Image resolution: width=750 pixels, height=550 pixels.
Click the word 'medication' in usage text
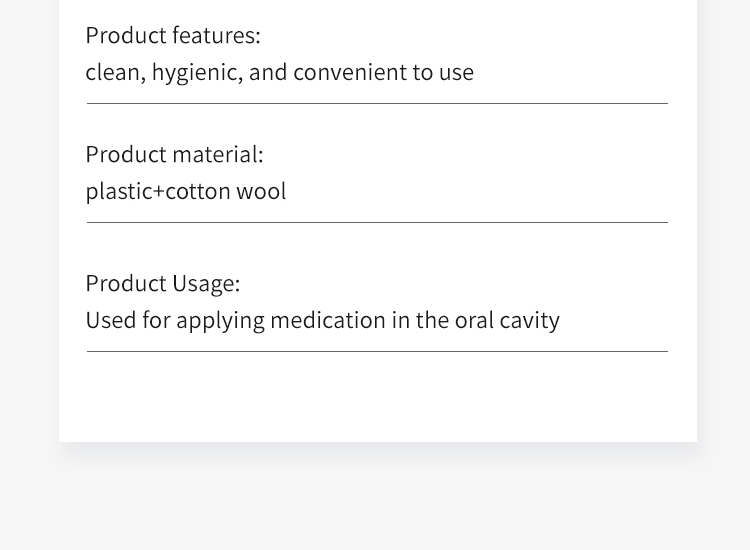point(328,320)
